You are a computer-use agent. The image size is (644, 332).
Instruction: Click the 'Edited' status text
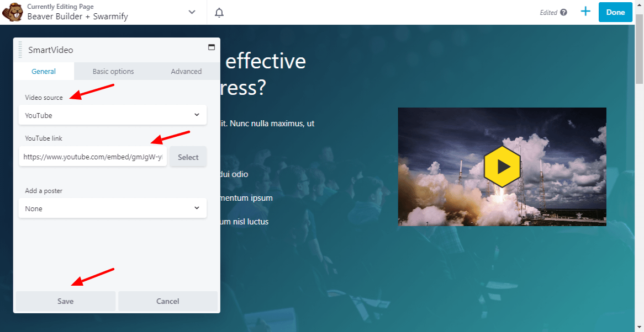click(548, 13)
